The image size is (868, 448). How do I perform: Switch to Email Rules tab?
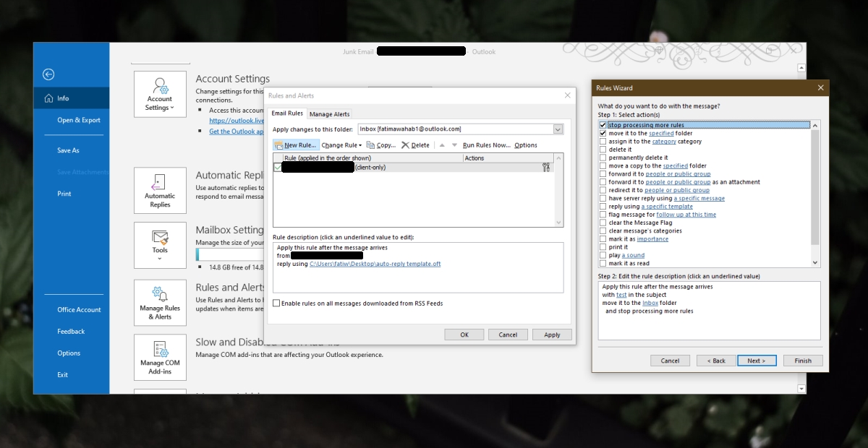(x=287, y=113)
